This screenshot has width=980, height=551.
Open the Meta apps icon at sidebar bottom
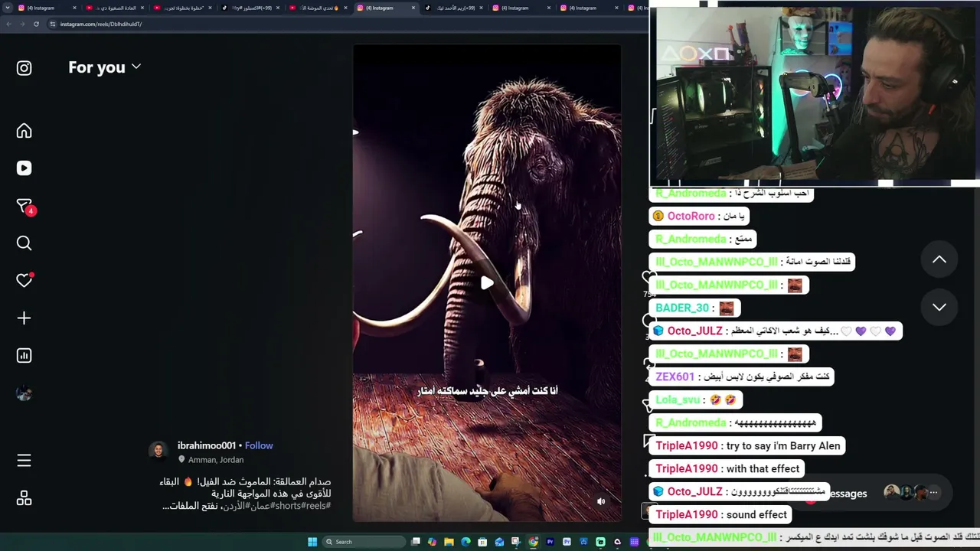(24, 498)
